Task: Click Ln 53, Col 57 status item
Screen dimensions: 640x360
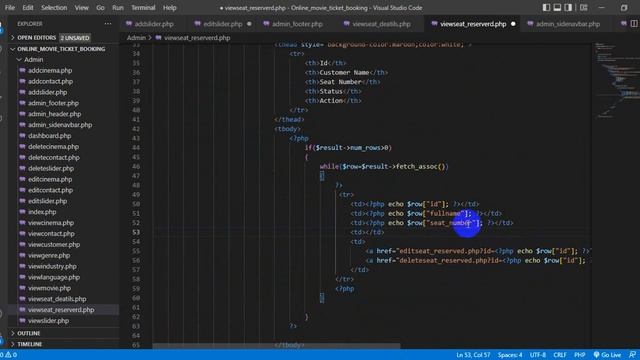Action: [473, 355]
